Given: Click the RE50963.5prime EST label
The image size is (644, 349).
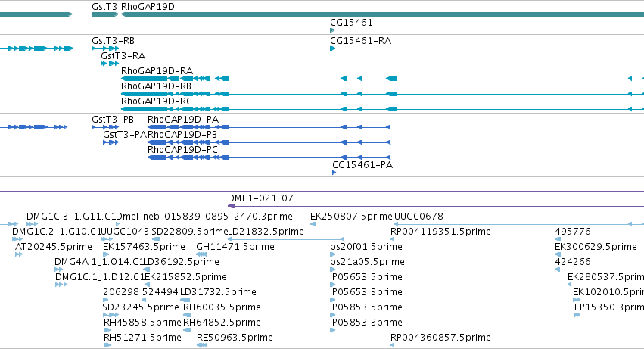Looking at the screenshot, I should [x=235, y=338].
